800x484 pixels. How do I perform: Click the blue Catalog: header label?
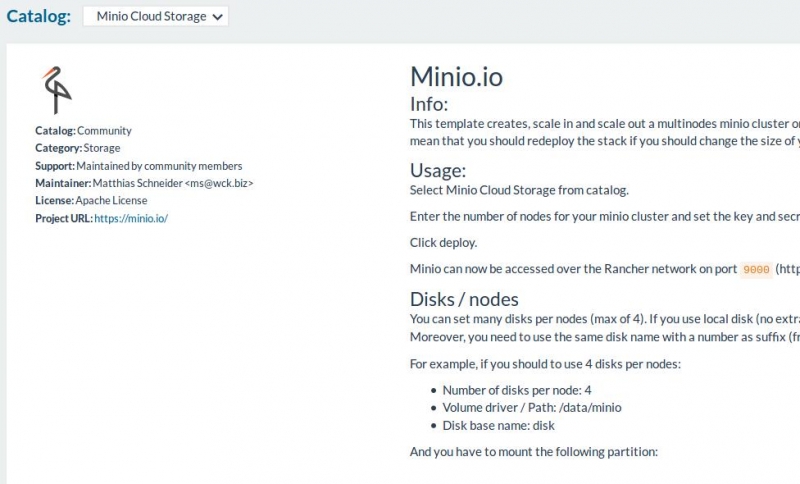[x=39, y=16]
